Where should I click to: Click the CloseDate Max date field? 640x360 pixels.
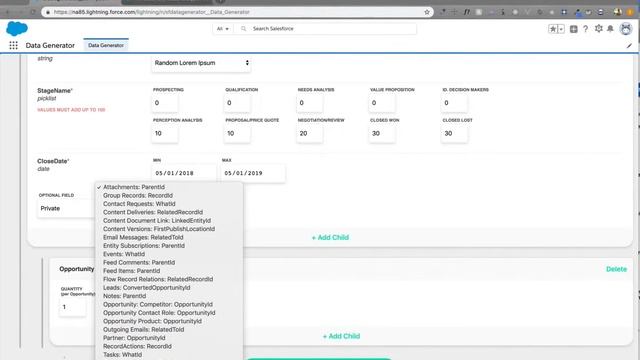pyautogui.click(x=253, y=173)
